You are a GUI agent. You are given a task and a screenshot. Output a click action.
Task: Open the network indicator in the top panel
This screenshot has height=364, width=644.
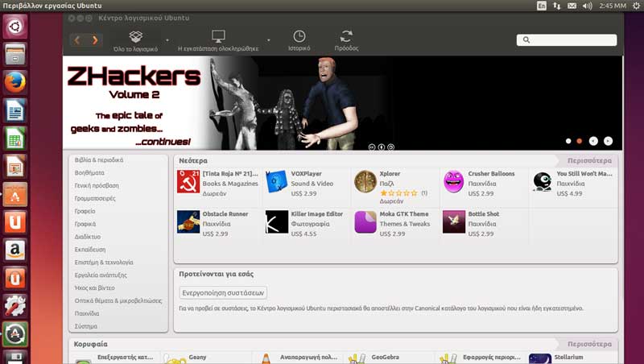click(557, 6)
